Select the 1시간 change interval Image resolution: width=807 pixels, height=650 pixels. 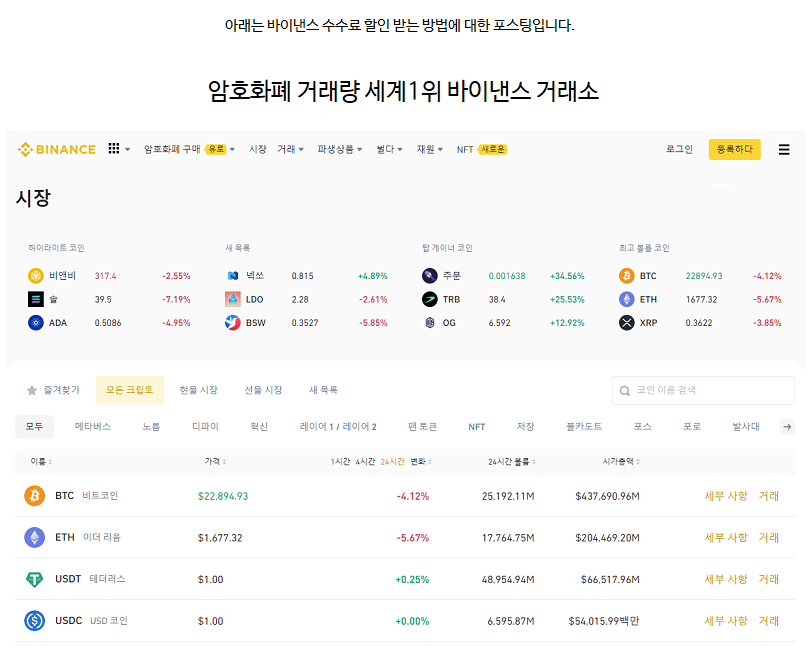(x=340, y=462)
